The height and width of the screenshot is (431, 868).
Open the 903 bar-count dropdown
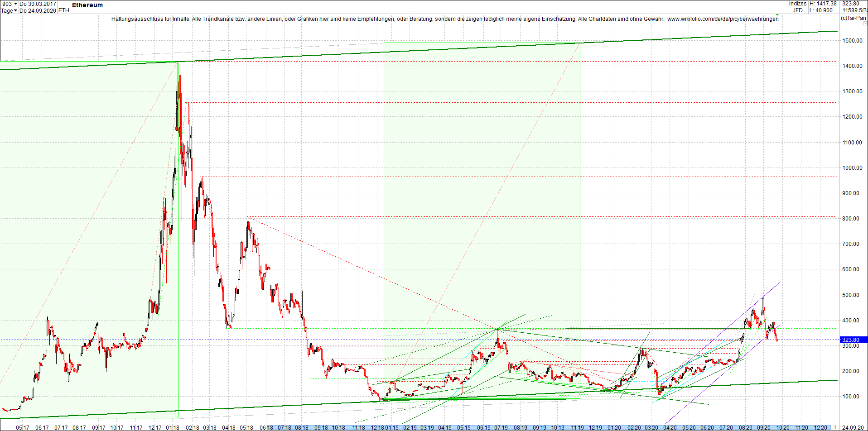(x=9, y=4)
